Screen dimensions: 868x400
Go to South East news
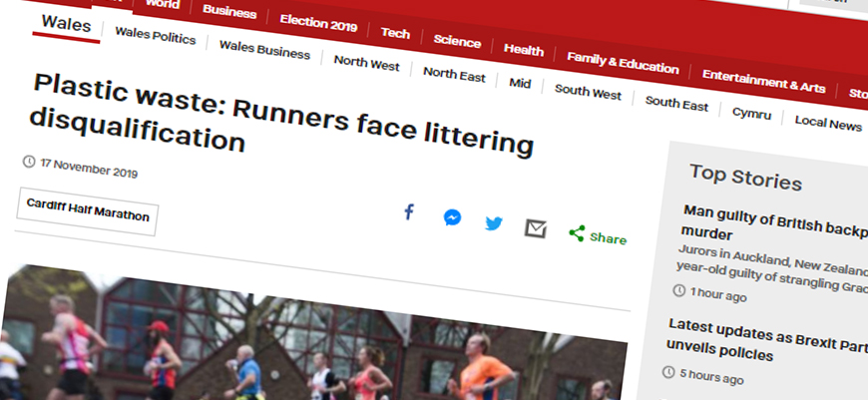point(676,103)
